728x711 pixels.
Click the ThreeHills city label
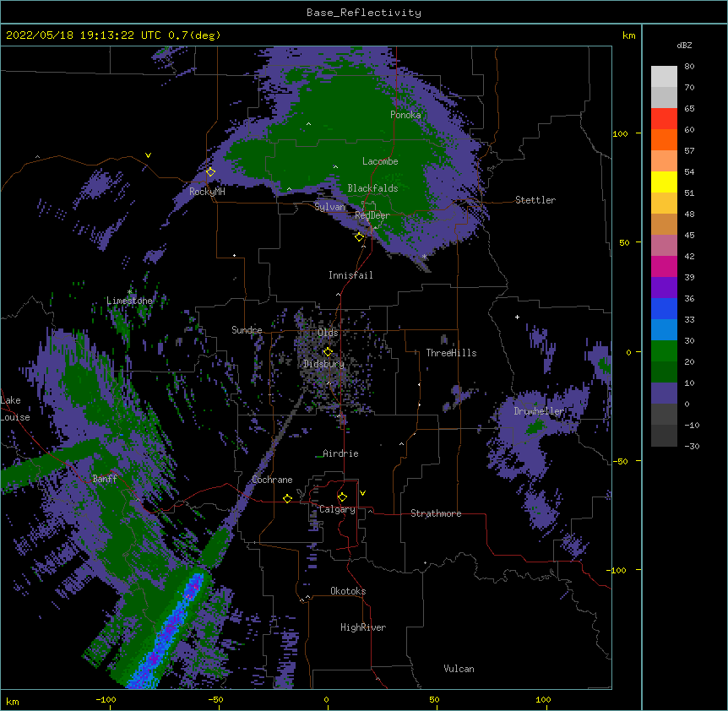[451, 353]
